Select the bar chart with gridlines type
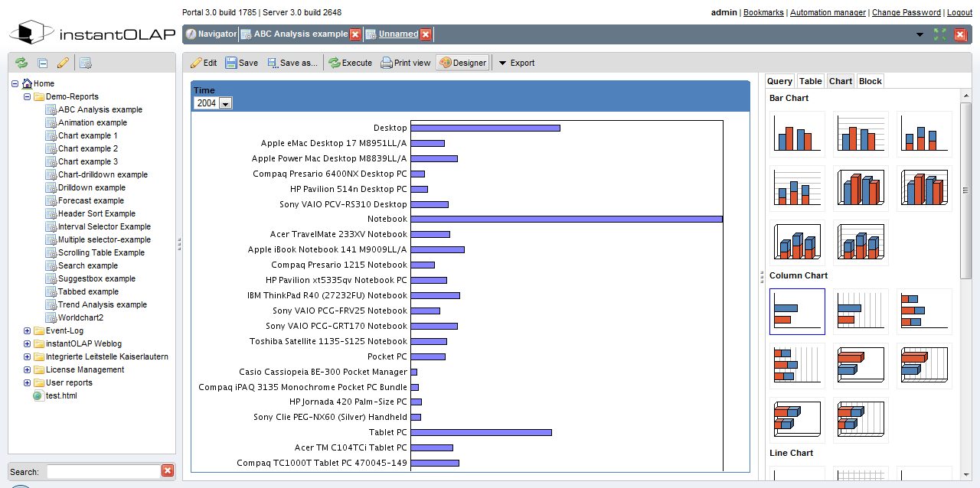The width and height of the screenshot is (980, 488). (861, 134)
